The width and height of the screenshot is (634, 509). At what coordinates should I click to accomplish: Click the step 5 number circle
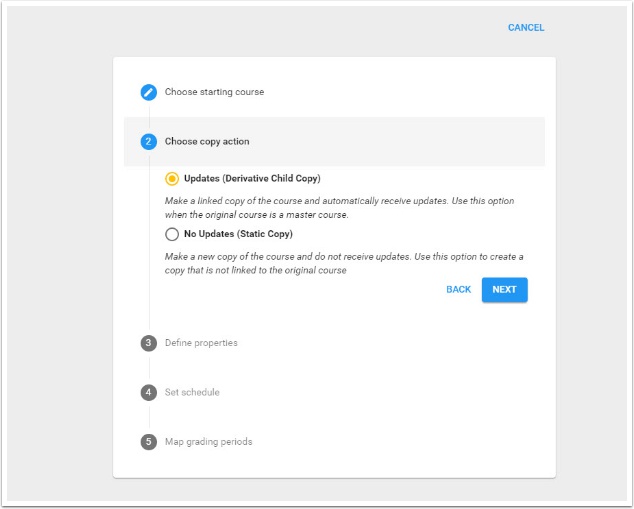149,441
